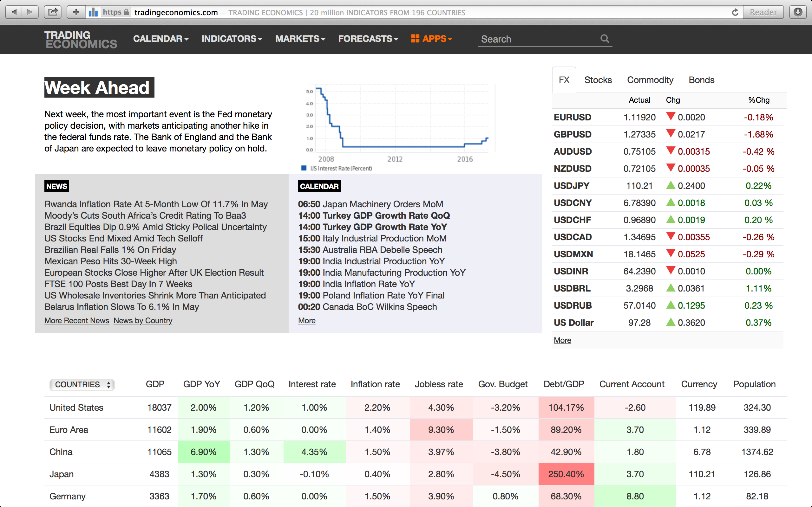The width and height of the screenshot is (812, 507).
Task: Click the browser back arrow button
Action: coord(14,12)
